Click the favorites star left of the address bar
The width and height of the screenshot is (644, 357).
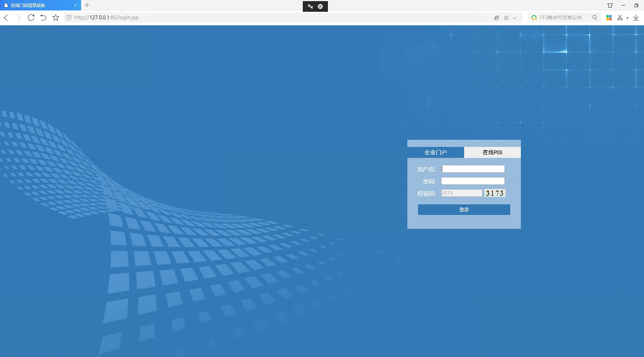click(56, 17)
